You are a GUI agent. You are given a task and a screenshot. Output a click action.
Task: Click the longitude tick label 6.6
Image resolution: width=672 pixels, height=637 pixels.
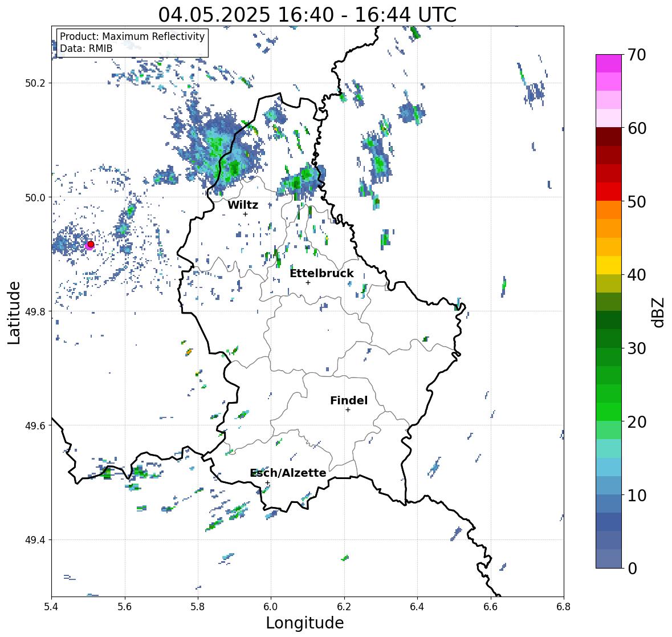pos(491,607)
